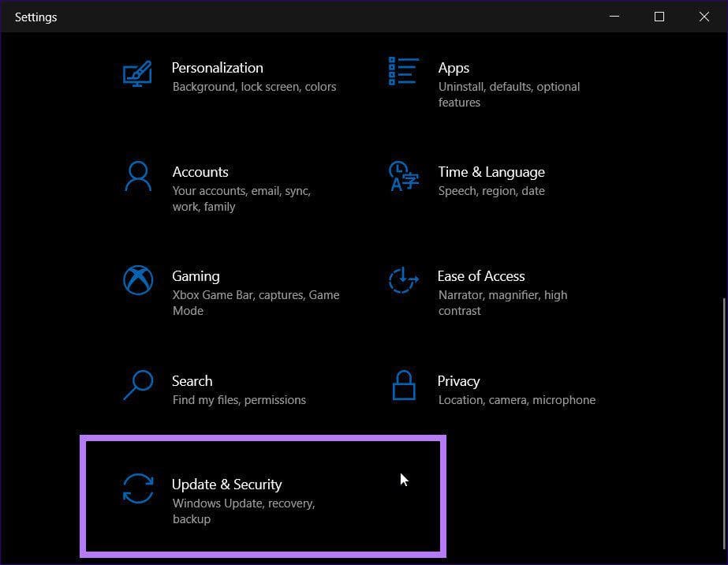Click the Time & Language icon

coord(404,176)
